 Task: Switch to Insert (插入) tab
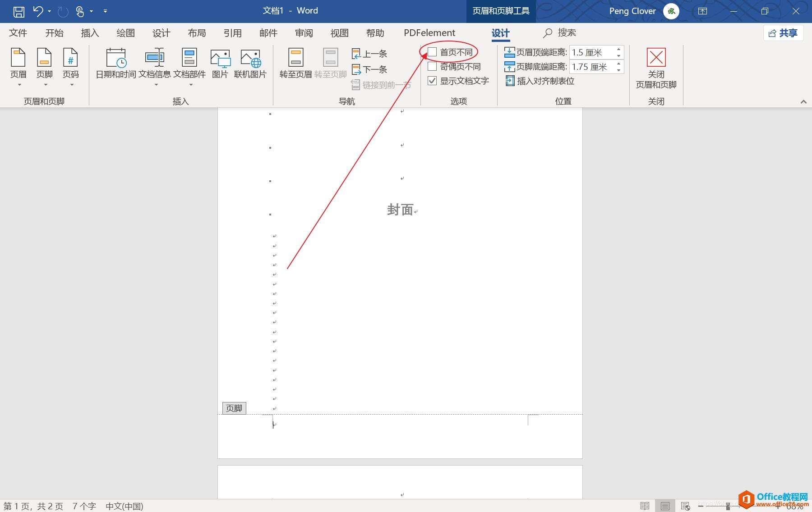90,33
